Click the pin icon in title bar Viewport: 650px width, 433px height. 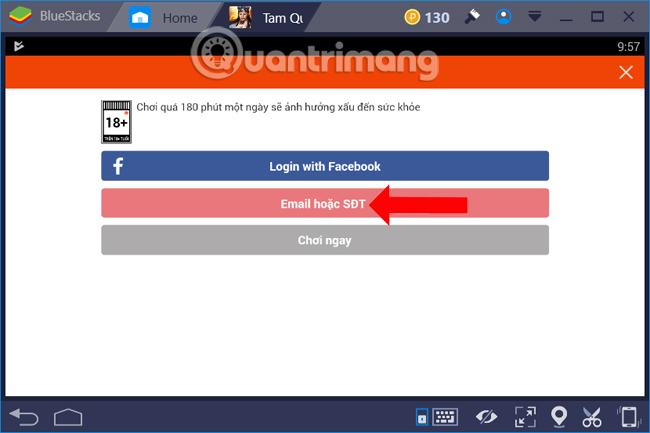(473, 17)
